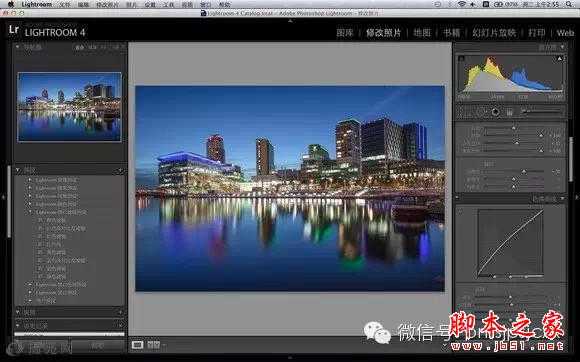Toggle shadow clipping indicator on histogram
Screen dimensions: 580x362
pos(461,58)
